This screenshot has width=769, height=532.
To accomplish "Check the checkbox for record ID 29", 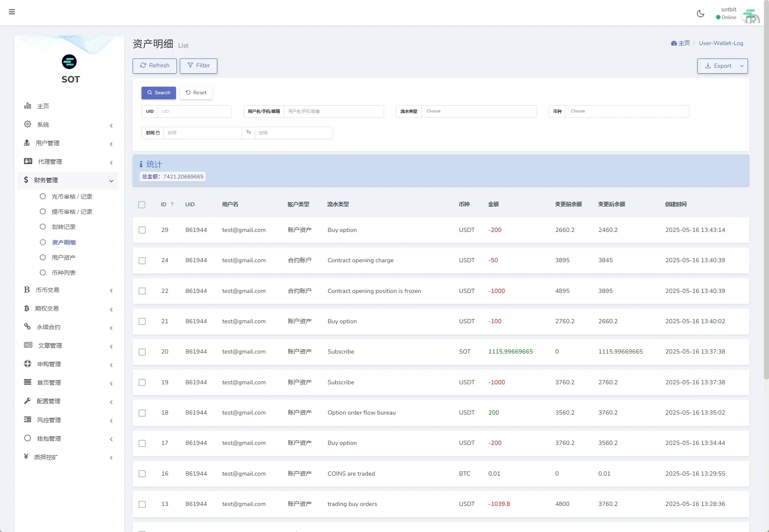I will click(142, 230).
